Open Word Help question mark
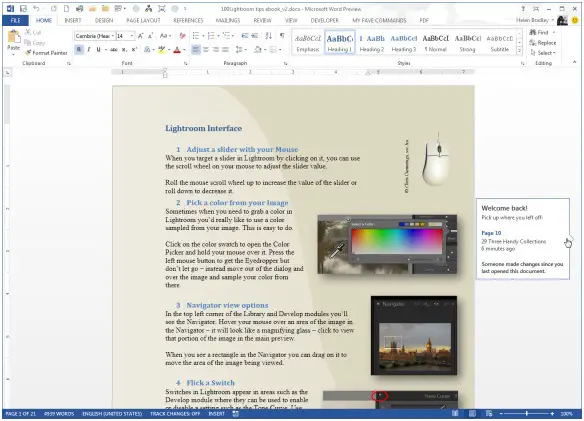This screenshot has width=584, height=421. click(523, 9)
